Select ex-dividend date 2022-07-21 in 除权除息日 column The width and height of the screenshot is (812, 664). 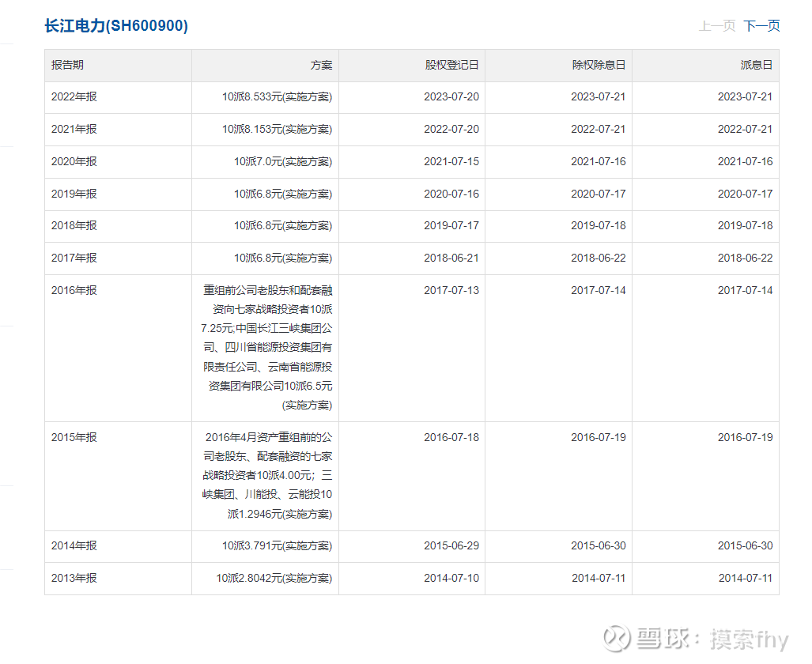[599, 129]
